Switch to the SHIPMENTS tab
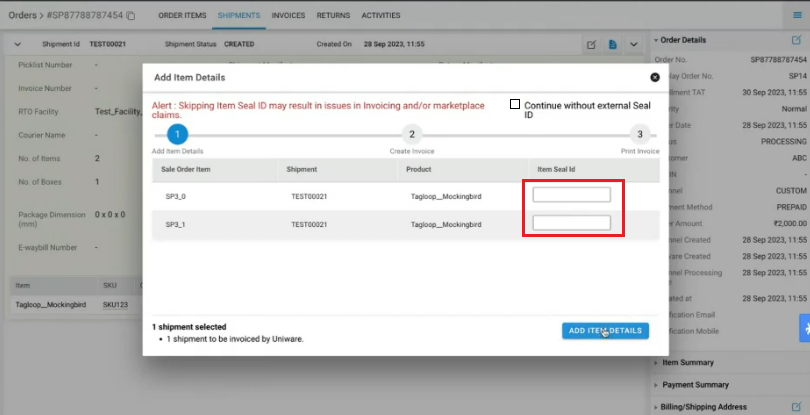 tap(239, 16)
